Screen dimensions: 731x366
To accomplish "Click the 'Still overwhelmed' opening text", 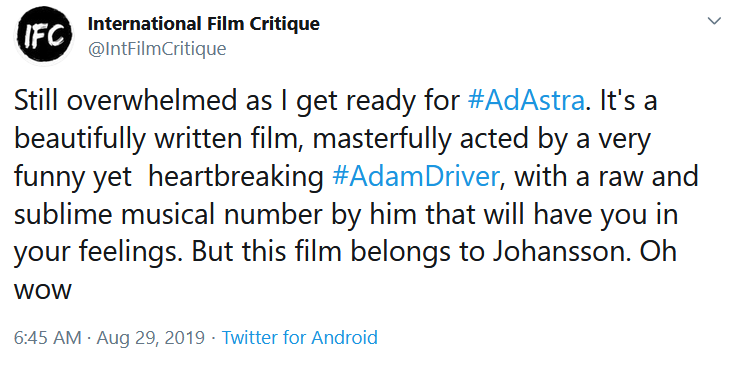I will click(125, 101).
